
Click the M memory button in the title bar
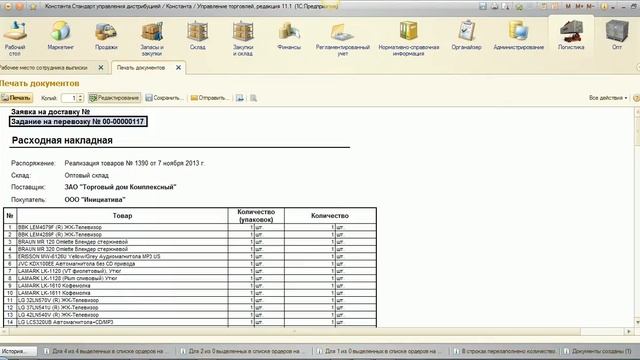pyautogui.click(x=568, y=7)
